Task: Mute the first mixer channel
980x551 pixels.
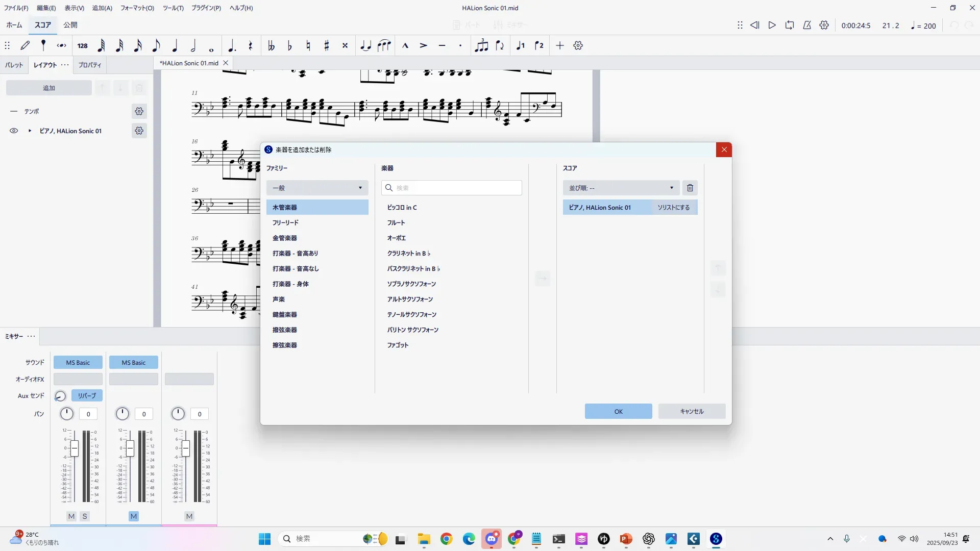Action: tap(71, 516)
